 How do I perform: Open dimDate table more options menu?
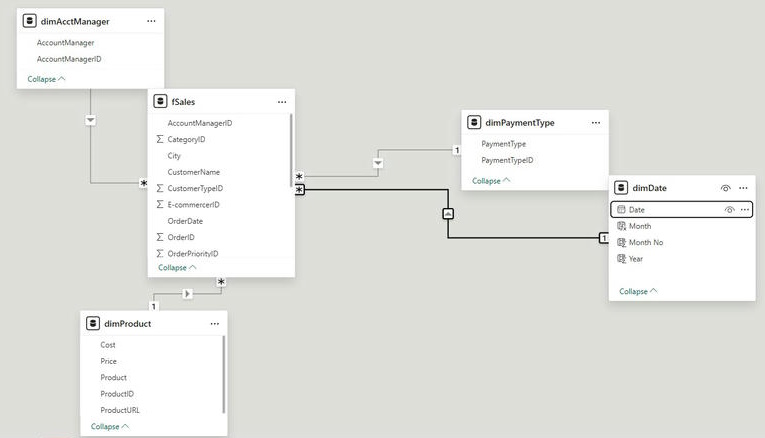(x=743, y=188)
